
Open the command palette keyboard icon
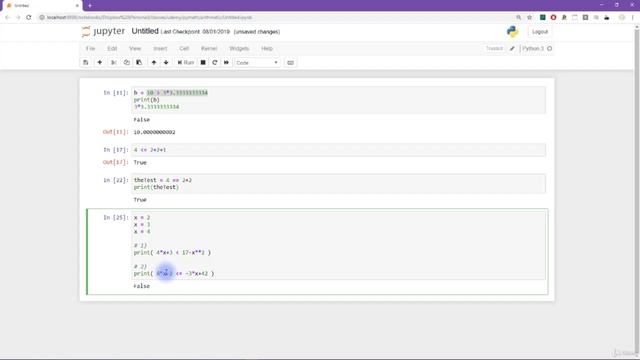point(291,62)
